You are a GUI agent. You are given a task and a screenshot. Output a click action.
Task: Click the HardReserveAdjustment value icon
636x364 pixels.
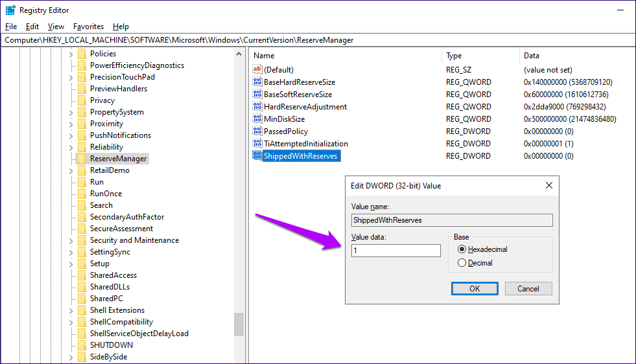click(257, 107)
